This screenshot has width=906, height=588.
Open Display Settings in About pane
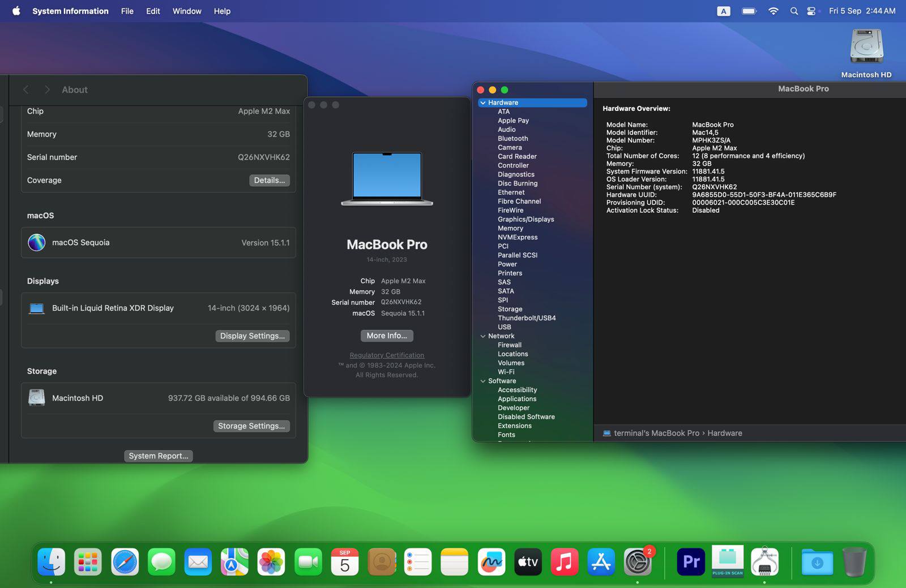[x=253, y=336]
